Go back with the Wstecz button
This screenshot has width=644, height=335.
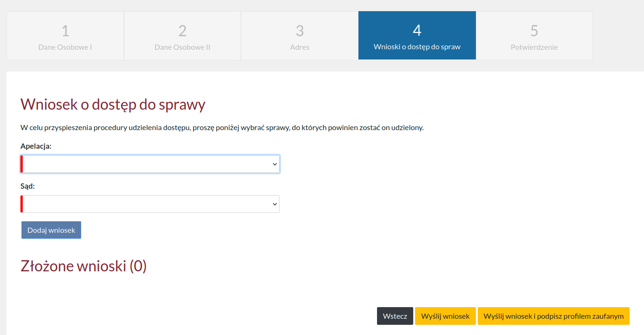[x=395, y=316]
